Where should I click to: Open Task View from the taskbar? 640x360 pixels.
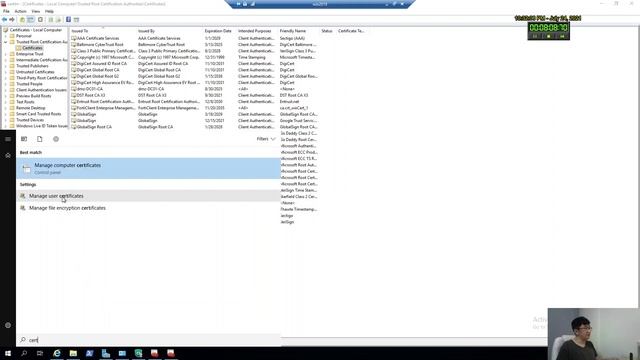click(40, 353)
